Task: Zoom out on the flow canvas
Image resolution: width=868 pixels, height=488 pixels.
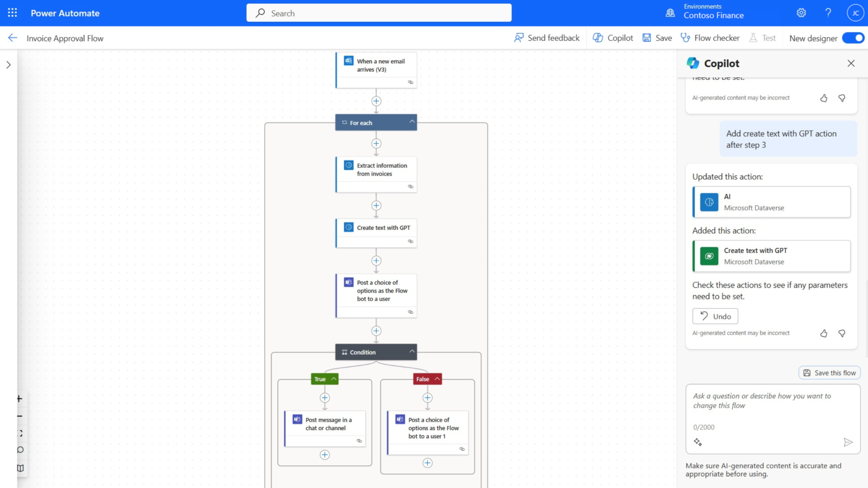Action: (x=19, y=416)
